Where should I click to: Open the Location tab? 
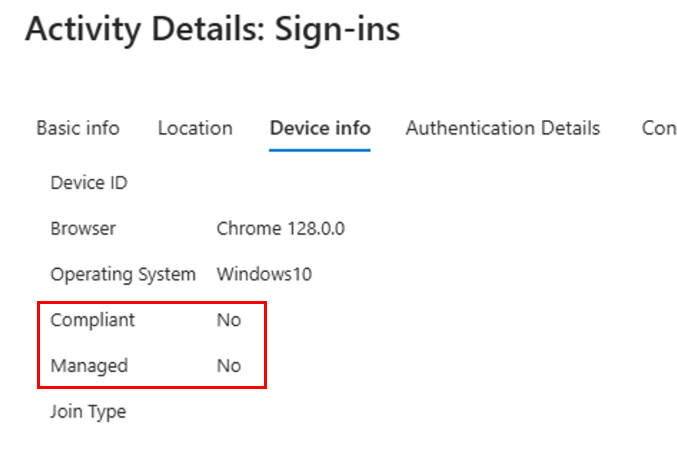point(195,128)
